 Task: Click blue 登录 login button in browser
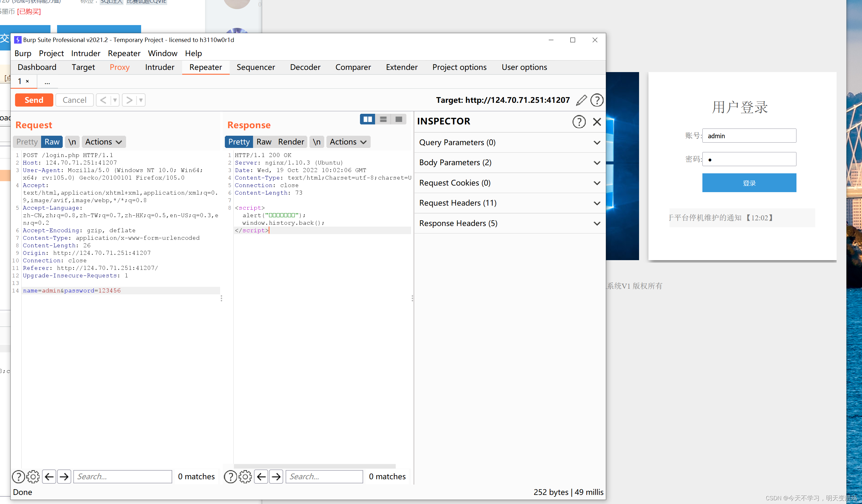(749, 183)
